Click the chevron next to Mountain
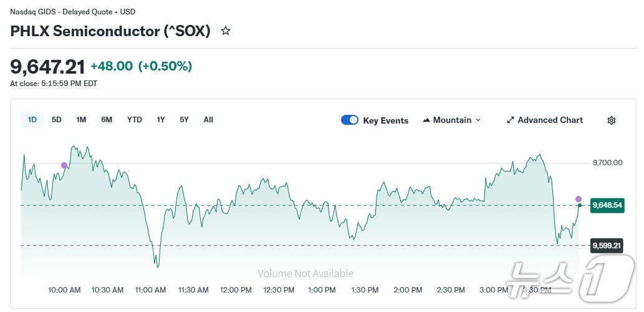644x312 pixels. click(478, 120)
